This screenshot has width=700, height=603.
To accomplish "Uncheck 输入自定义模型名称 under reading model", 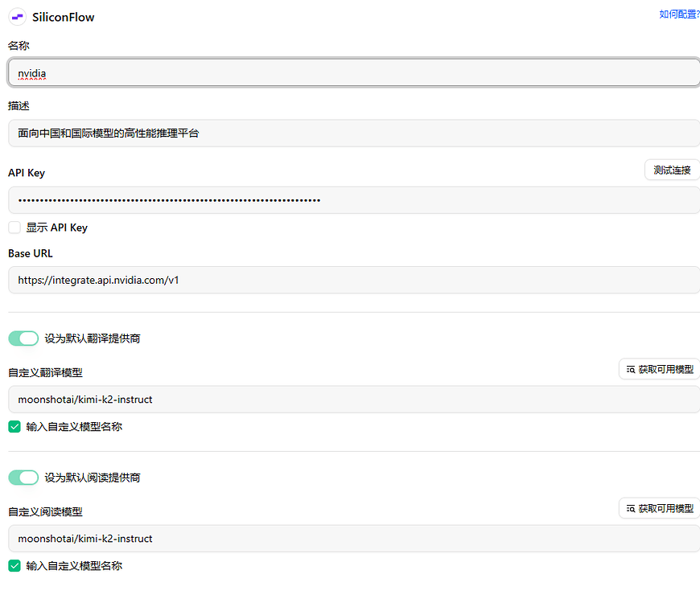I will 14,566.
